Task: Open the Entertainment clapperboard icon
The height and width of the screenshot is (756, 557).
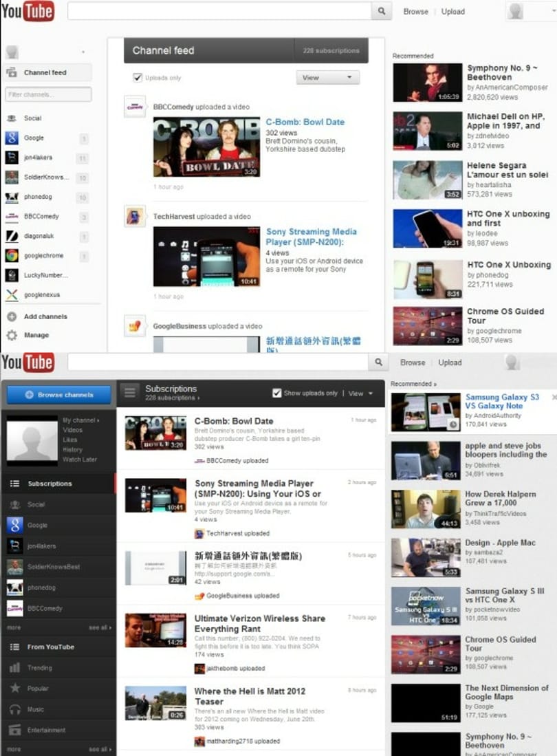Action: point(15,730)
